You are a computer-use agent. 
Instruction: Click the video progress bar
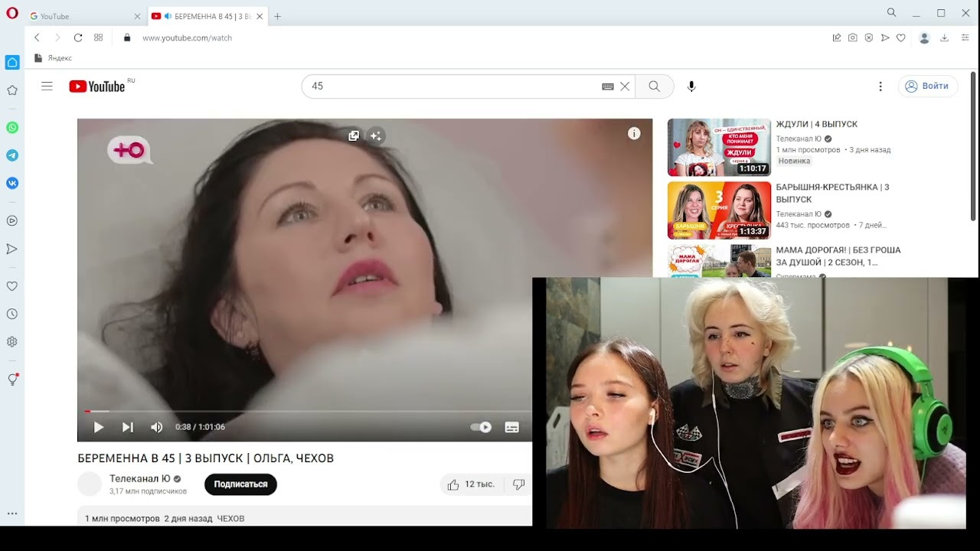coord(306,412)
